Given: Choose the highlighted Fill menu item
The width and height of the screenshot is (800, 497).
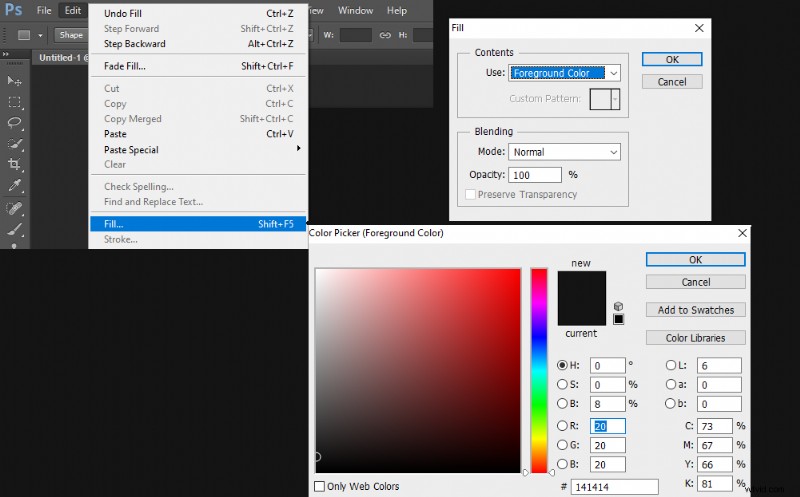Looking at the screenshot, I should click(198, 224).
